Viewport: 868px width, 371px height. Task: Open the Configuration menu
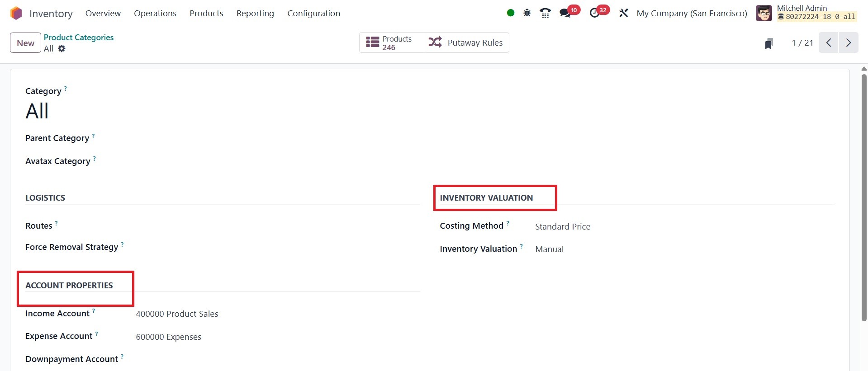pos(313,14)
